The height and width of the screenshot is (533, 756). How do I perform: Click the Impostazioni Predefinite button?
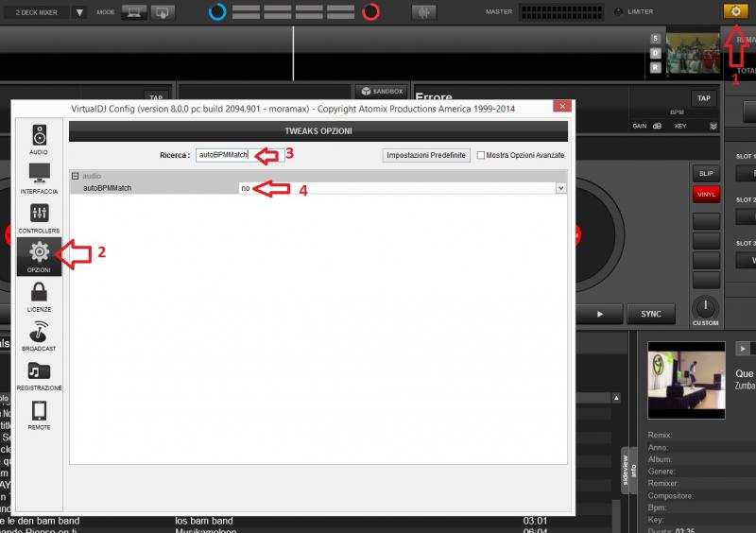point(426,155)
